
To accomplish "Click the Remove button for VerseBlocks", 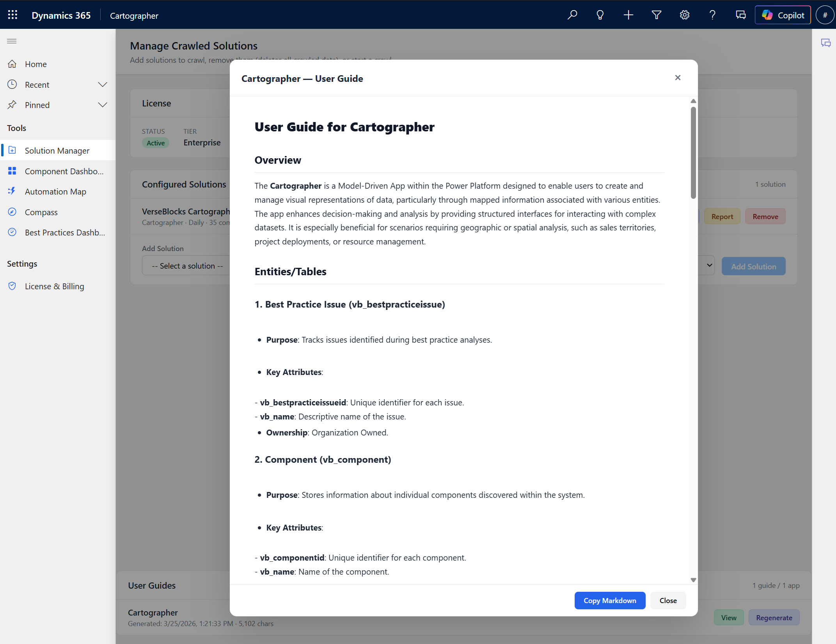I will [x=765, y=216].
